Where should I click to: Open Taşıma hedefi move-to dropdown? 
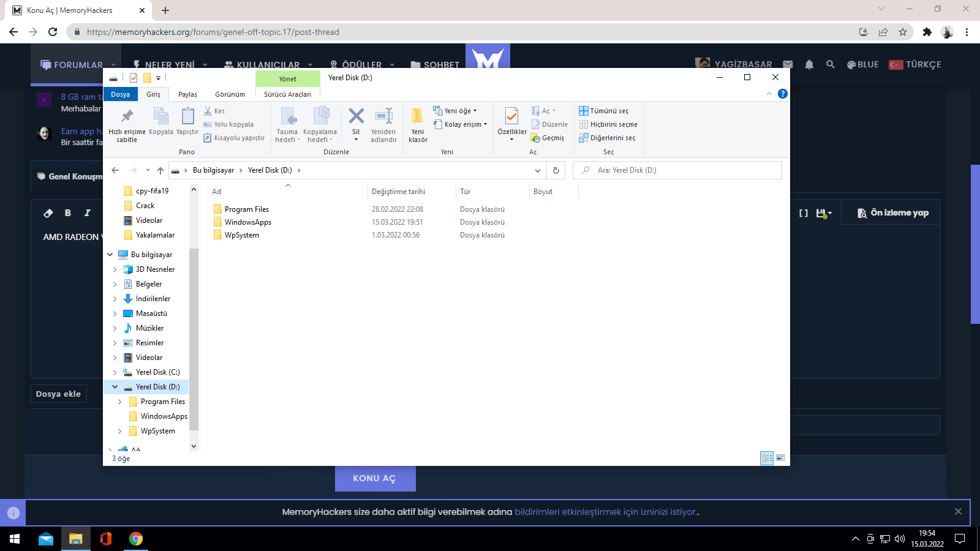tap(287, 125)
